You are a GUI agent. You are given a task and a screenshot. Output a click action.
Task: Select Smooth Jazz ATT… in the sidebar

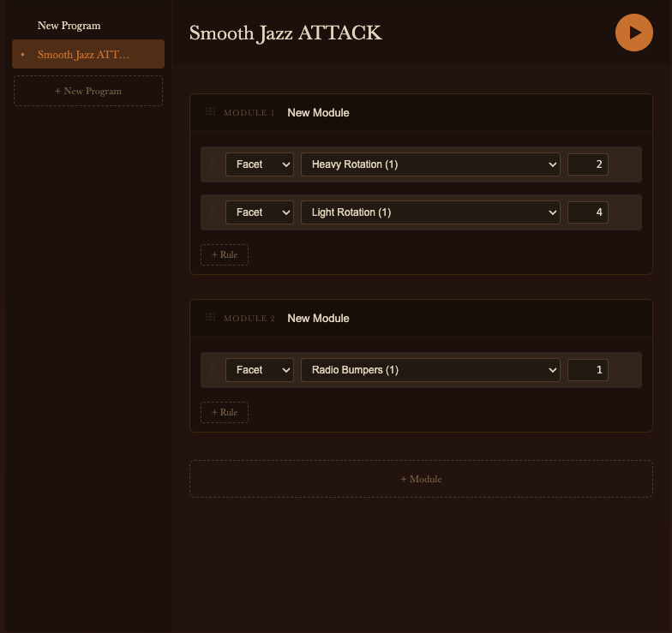[87, 54]
